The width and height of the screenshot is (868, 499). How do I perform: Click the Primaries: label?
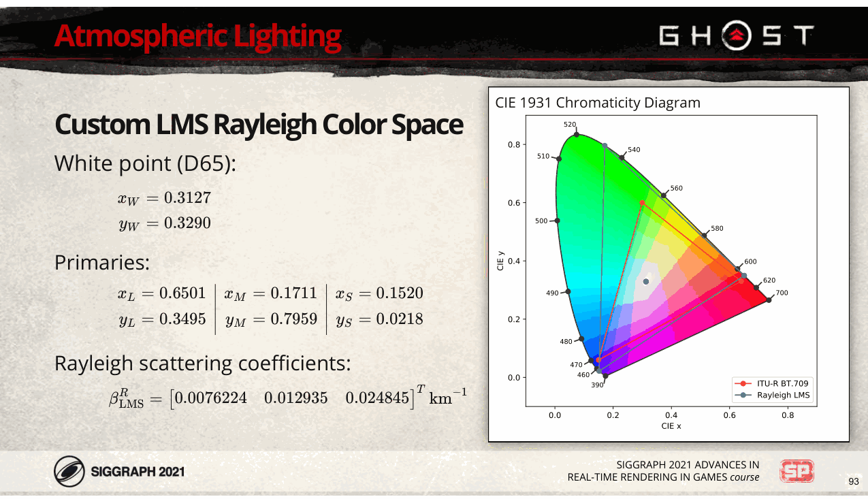(x=102, y=262)
